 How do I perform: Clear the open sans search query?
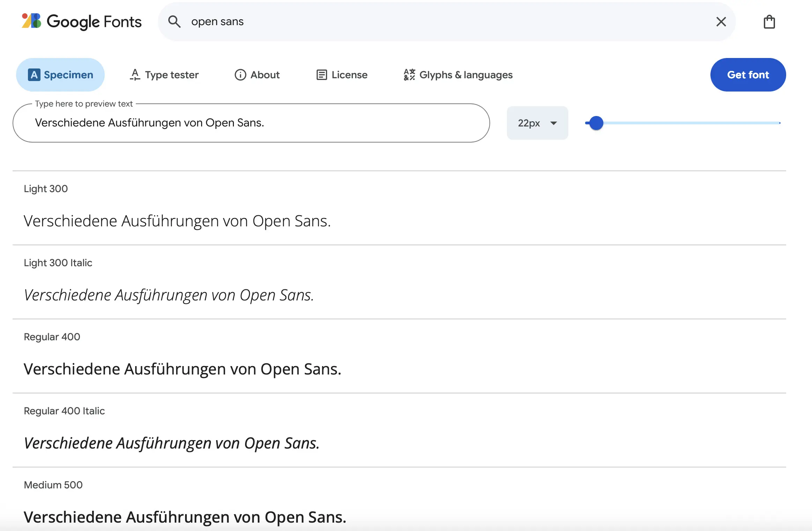pyautogui.click(x=721, y=21)
